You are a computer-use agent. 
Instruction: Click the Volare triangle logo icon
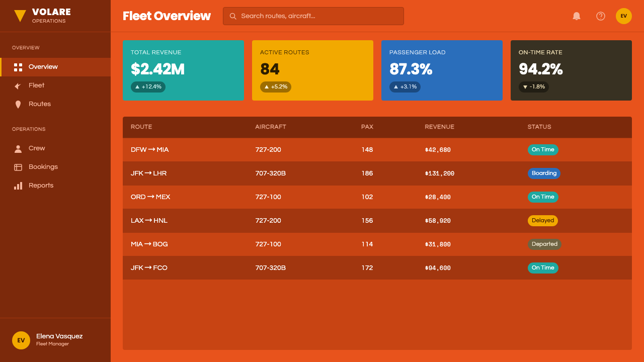click(x=20, y=16)
